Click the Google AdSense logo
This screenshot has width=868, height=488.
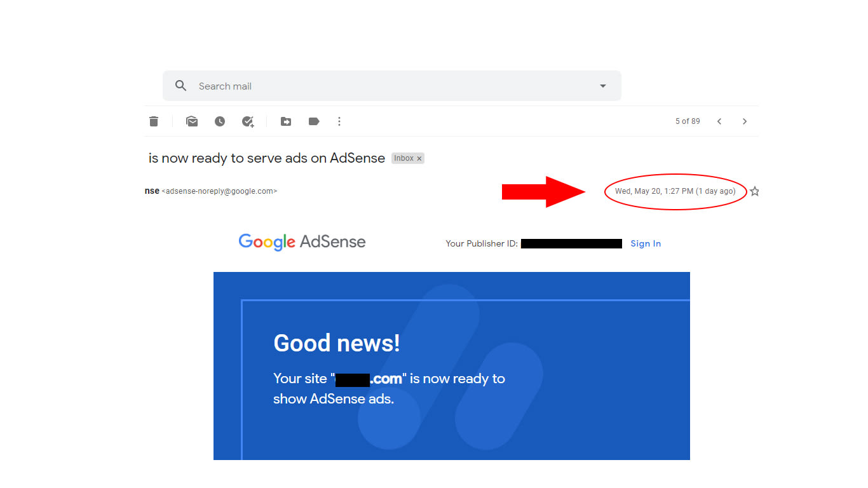tap(302, 242)
